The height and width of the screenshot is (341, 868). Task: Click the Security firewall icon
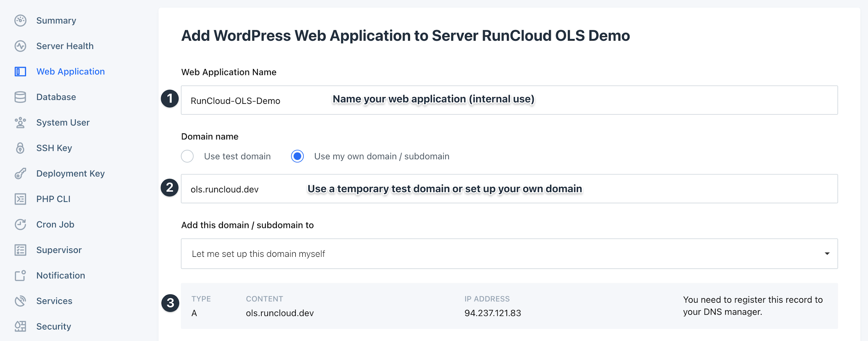coord(20,326)
